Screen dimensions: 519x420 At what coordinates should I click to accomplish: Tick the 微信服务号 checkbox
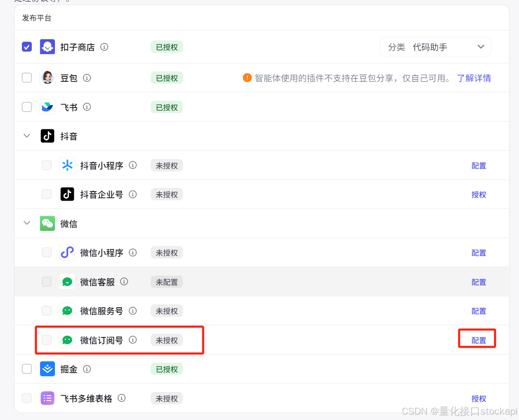click(x=47, y=311)
